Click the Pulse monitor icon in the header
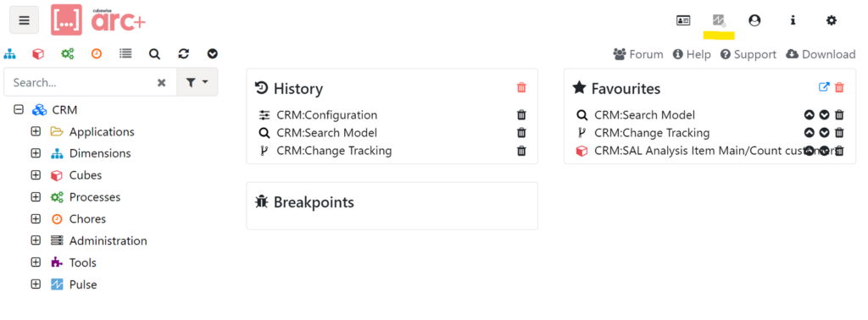Image resolution: width=868 pixels, height=320 pixels. [x=719, y=20]
